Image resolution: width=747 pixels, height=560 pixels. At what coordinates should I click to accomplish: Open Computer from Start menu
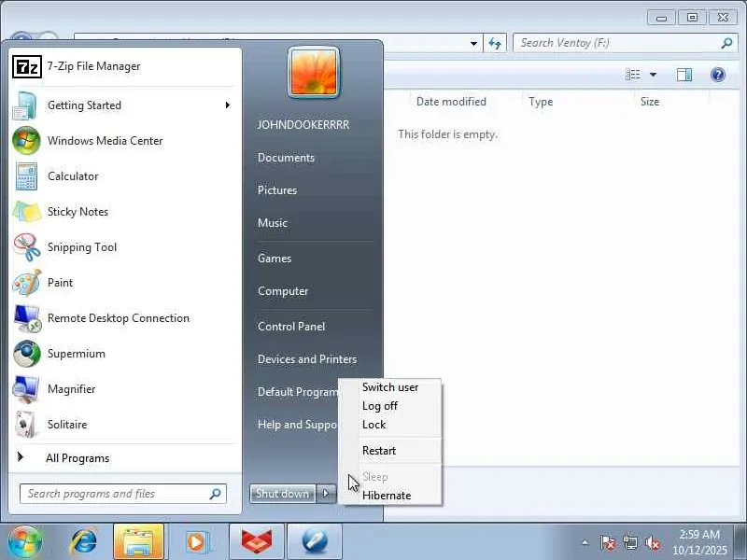coord(283,291)
